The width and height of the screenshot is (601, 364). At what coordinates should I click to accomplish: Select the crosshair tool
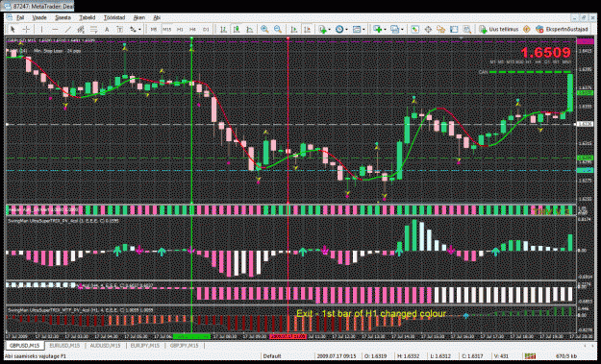tap(26, 29)
